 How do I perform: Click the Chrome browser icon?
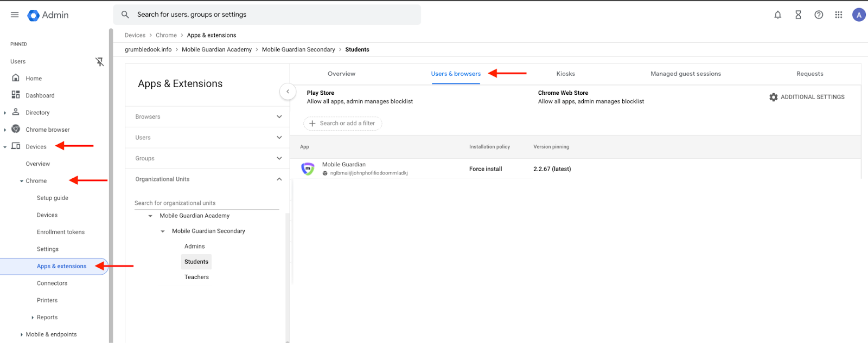[x=16, y=129]
